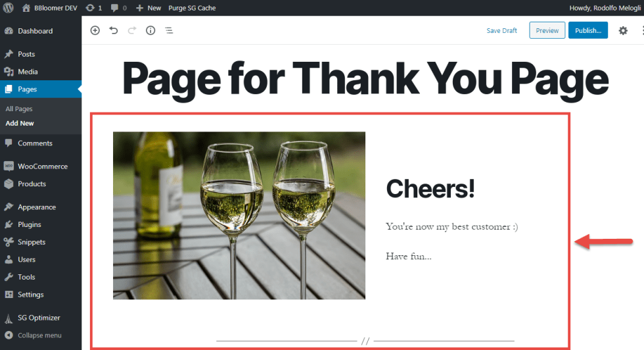
Task: Click the Products box icon
Action: click(x=9, y=184)
